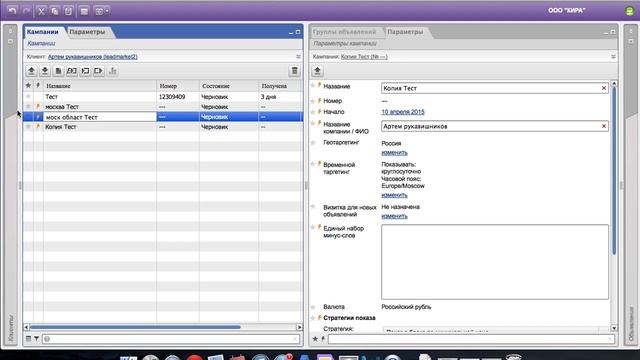Click the trash icon to delete campaign
Image resolution: width=640 pixels, height=360 pixels.
pyautogui.click(x=294, y=71)
